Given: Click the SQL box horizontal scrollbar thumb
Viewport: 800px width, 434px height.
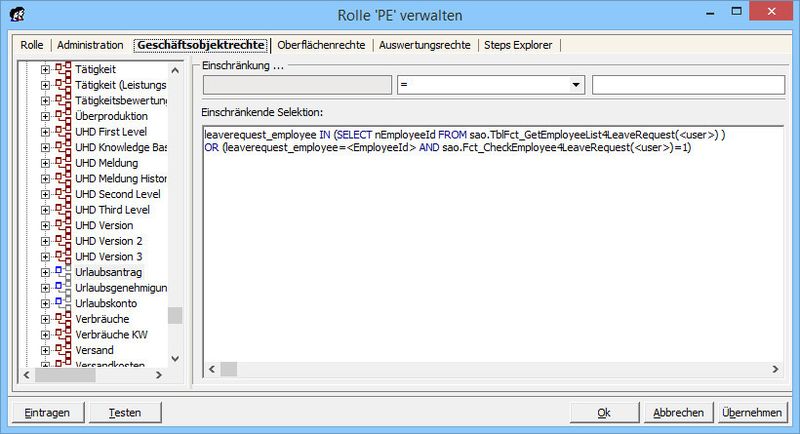Looking at the screenshot, I should [x=229, y=369].
